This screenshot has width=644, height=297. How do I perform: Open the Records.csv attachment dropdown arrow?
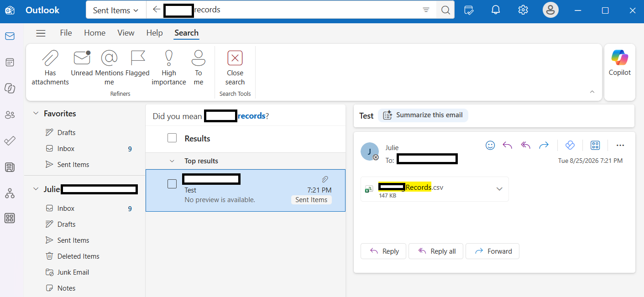pyautogui.click(x=499, y=189)
